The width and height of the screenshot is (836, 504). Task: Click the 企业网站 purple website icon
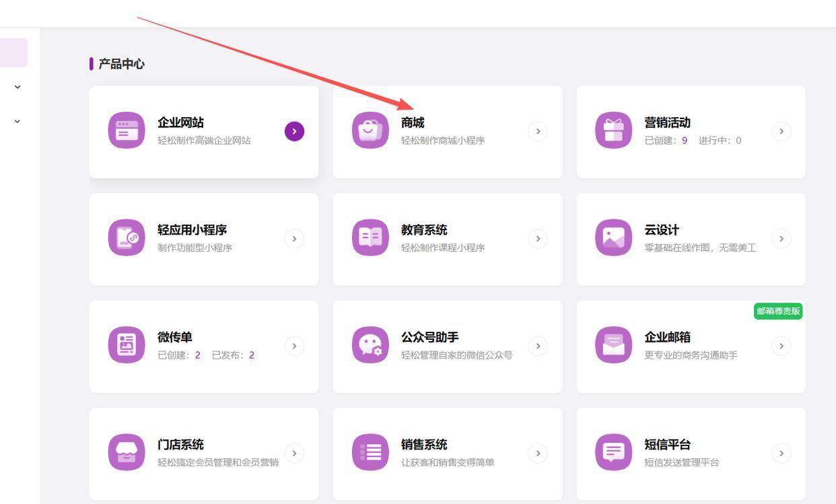[x=127, y=131]
